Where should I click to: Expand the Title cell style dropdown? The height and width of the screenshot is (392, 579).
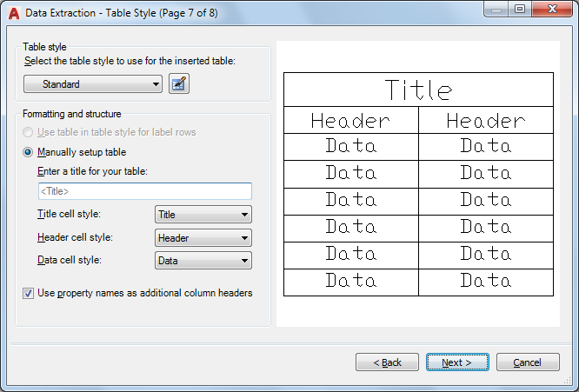203,215
